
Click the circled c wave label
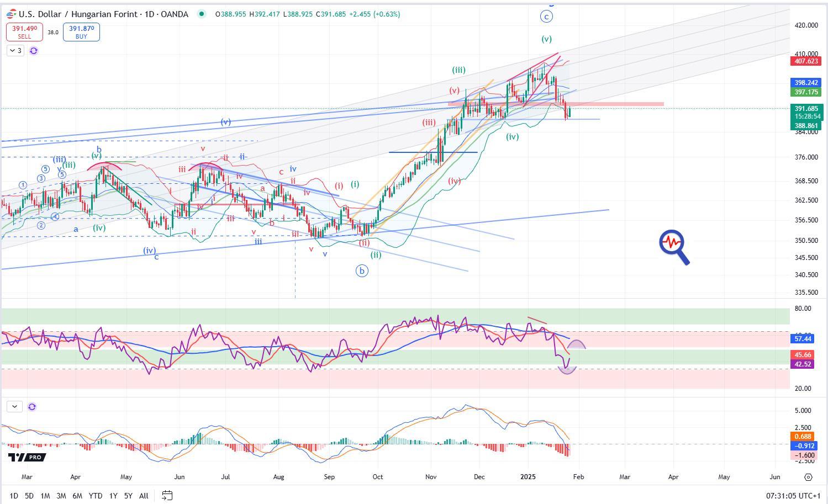pos(546,17)
